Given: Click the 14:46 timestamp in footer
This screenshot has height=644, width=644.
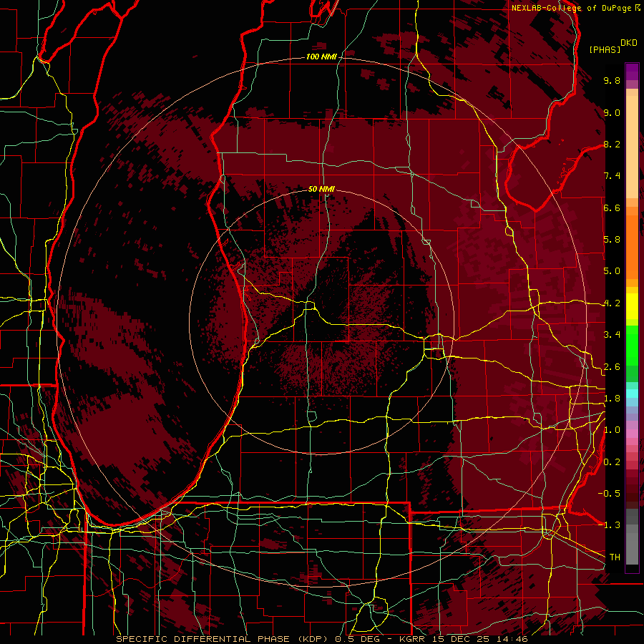Looking at the screenshot, I should 512,639.
